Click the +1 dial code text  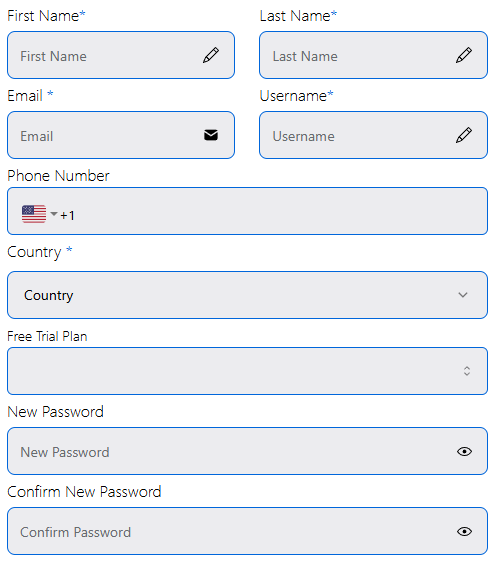tap(67, 215)
